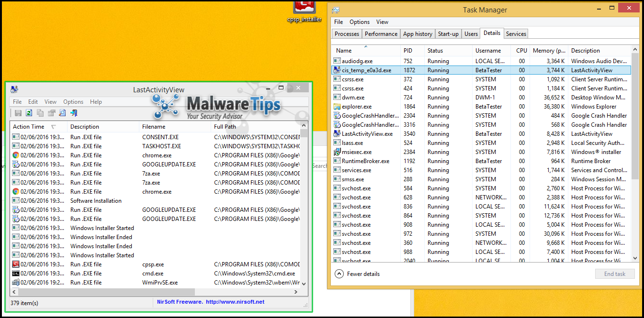Select the CONSENT.EXE filename cell
Screen dimensions: 644x318
click(x=160, y=137)
